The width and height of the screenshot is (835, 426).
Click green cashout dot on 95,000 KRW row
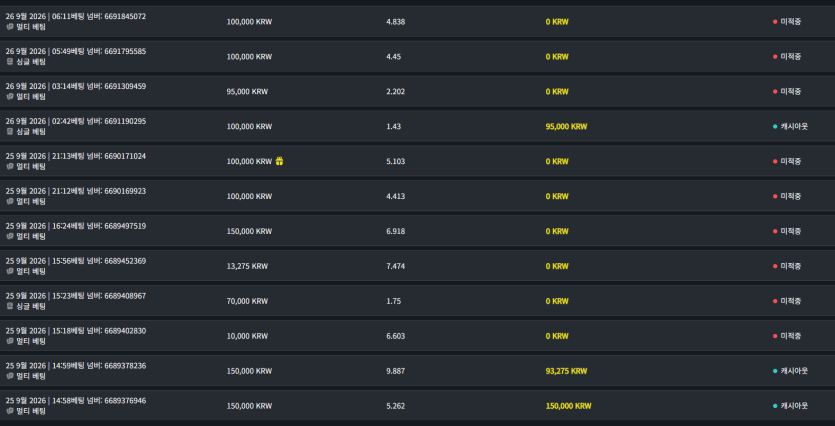[775, 127]
